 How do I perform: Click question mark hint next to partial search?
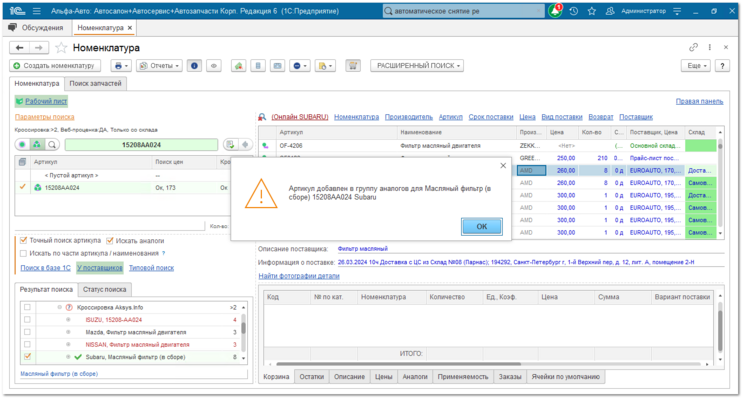point(164,254)
